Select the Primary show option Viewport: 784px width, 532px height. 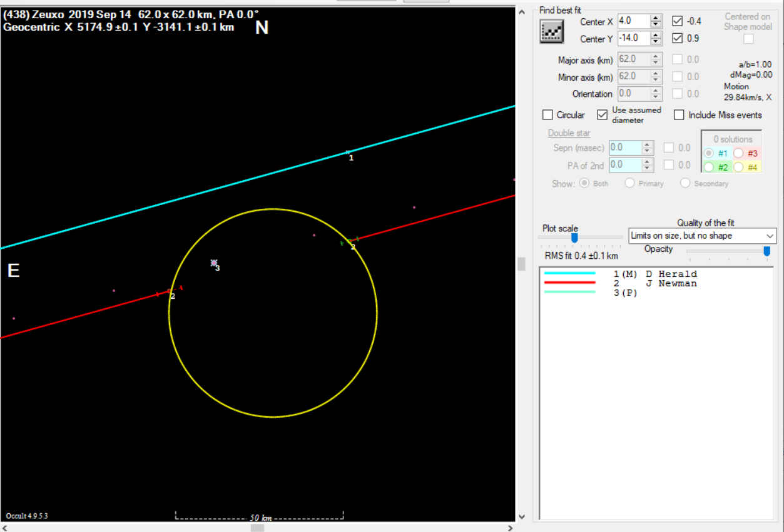tap(629, 183)
